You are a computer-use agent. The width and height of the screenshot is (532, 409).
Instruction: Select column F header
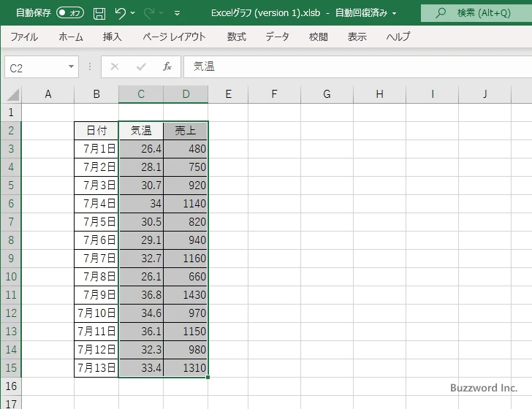tap(274, 94)
